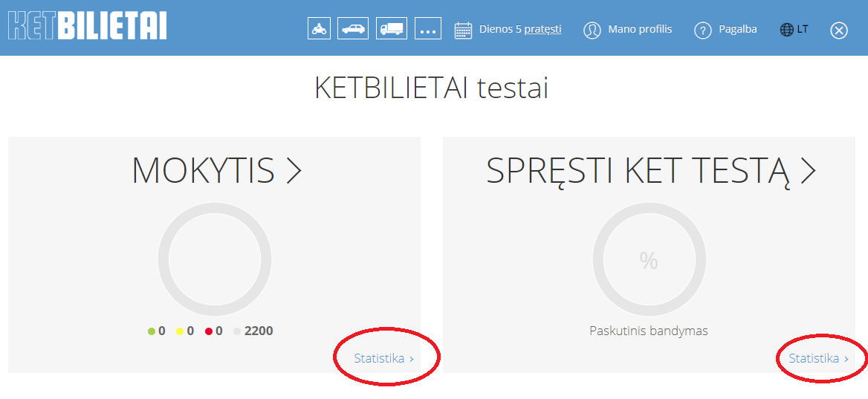The image size is (868, 399).
Task: Click the question mark help icon
Action: pos(703,30)
